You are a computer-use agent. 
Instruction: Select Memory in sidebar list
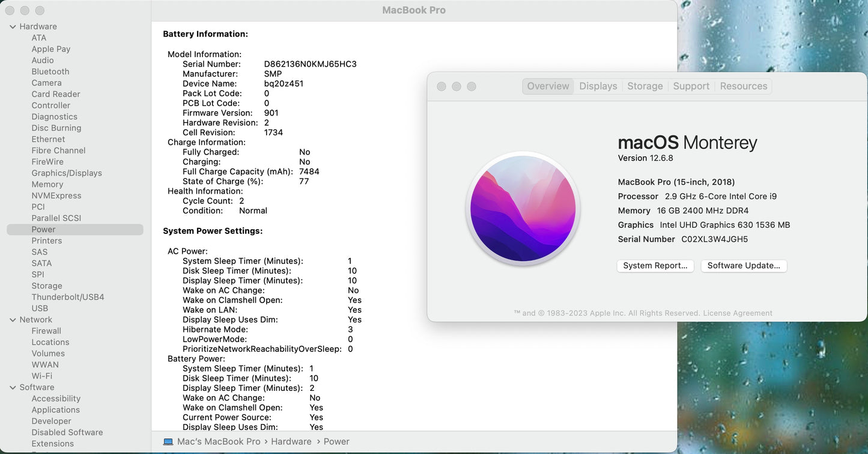pyautogui.click(x=47, y=185)
